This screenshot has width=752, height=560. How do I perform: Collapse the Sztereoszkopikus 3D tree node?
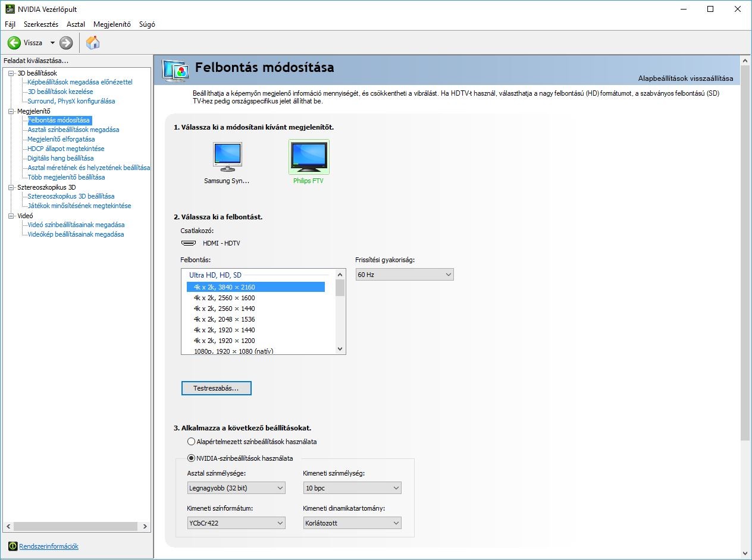(11, 187)
